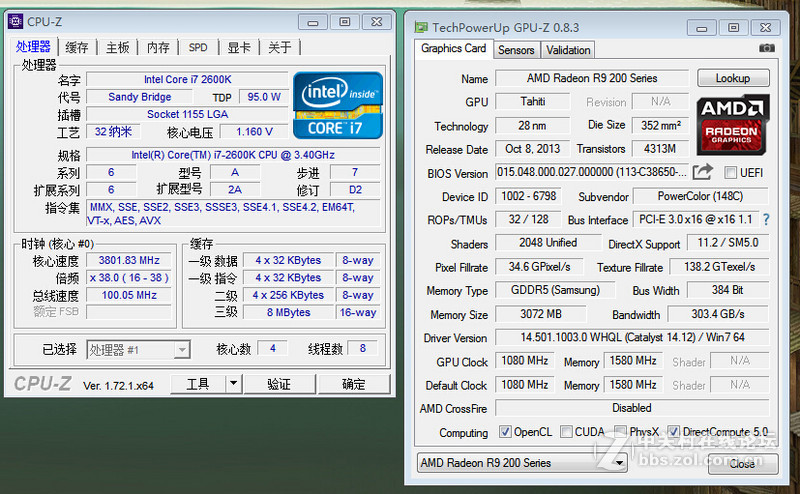Click the Release Date value Oct 8, 2013
Viewport: 800px width, 494px height.
click(x=533, y=149)
